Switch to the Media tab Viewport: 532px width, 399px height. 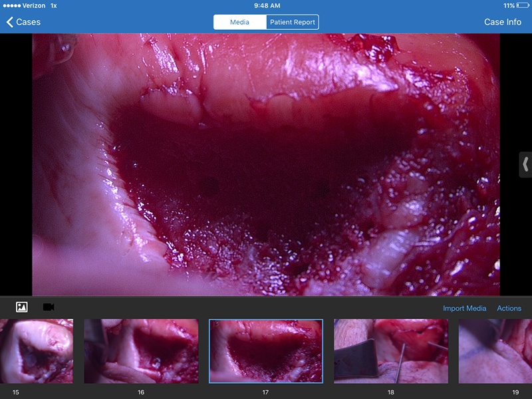click(x=240, y=22)
